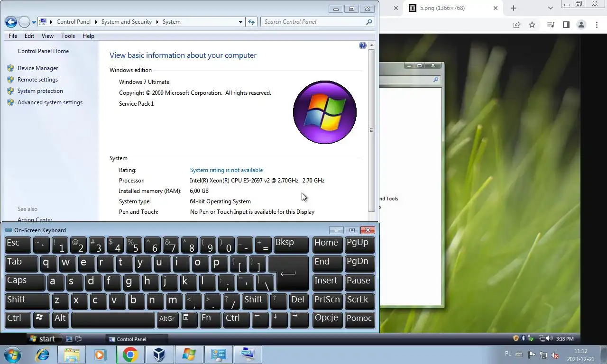The height and width of the screenshot is (364, 607).
Task: Toggle the Insert key on On-Screen Keyboard
Action: (327, 283)
